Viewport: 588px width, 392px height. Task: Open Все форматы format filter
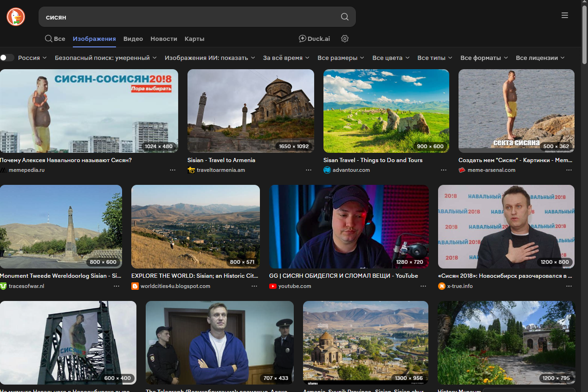(x=484, y=58)
